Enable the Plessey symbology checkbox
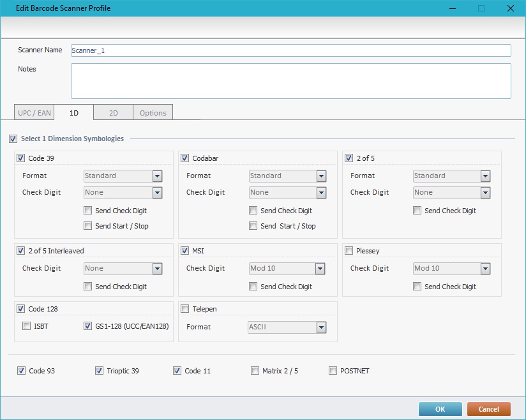 [349, 251]
